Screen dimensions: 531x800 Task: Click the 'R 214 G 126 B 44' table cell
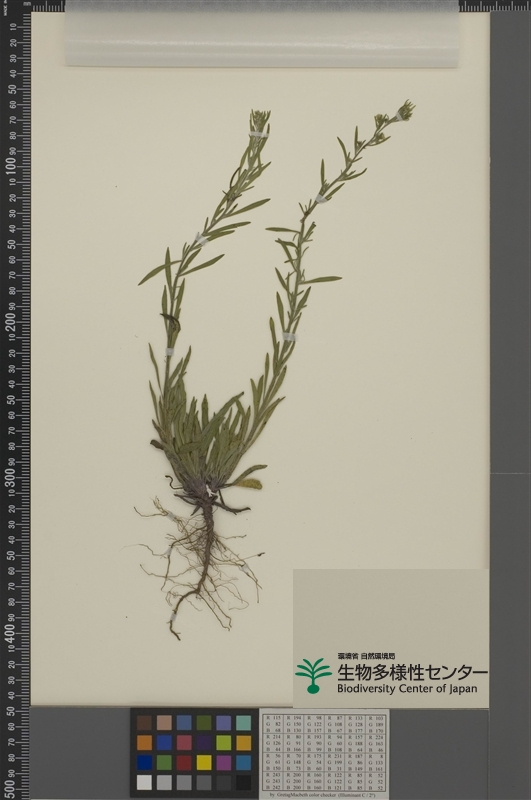coord(273,743)
